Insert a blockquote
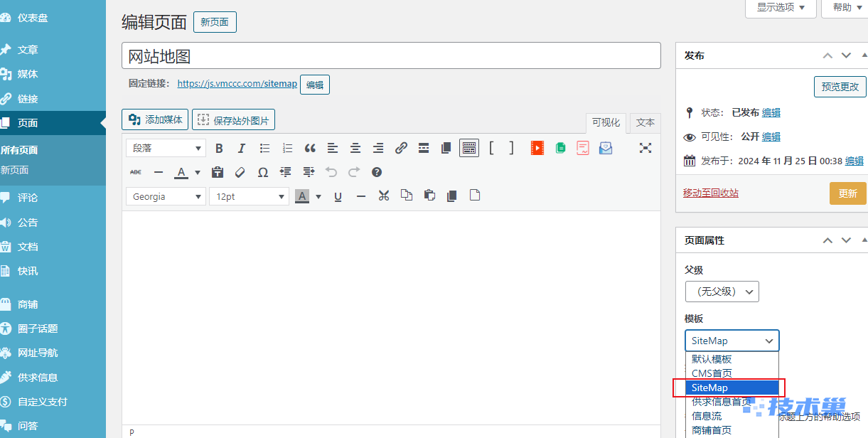868x438 pixels. point(310,148)
